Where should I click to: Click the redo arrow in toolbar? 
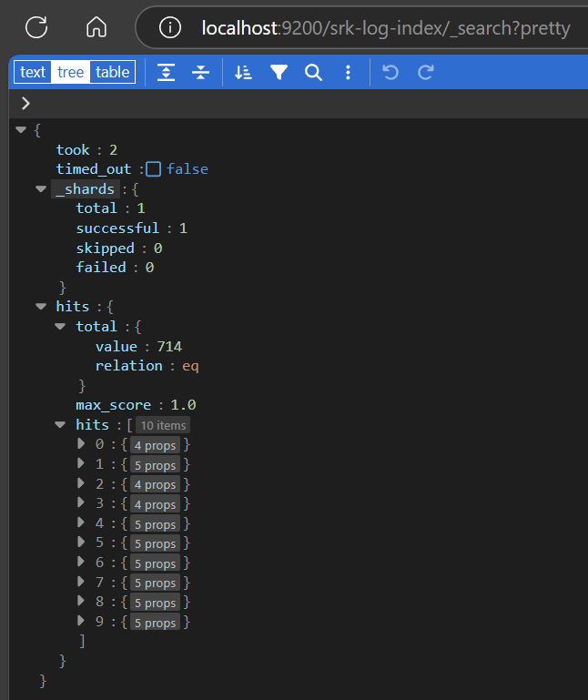pos(425,73)
